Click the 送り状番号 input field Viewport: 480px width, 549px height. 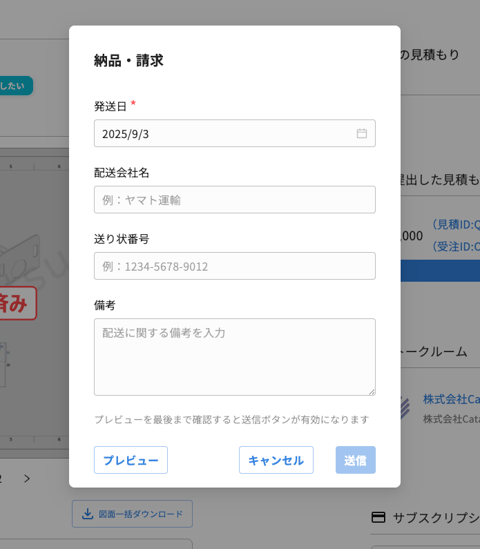pyautogui.click(x=235, y=266)
